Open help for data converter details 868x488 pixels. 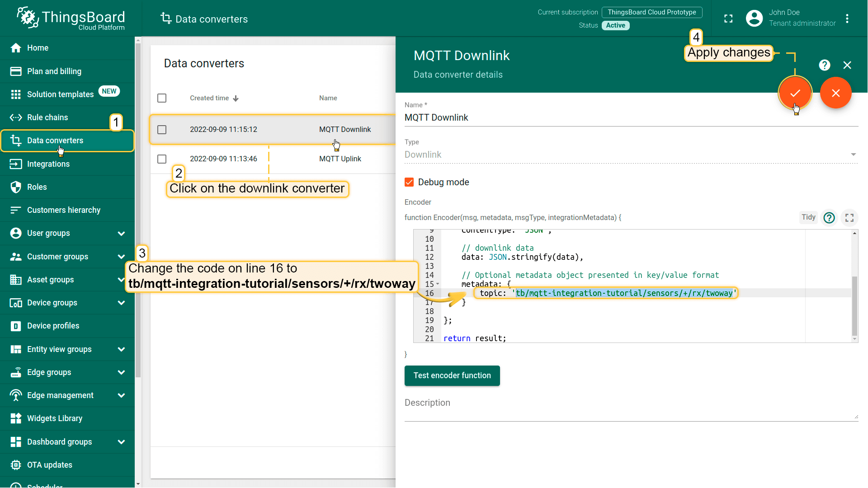point(824,65)
